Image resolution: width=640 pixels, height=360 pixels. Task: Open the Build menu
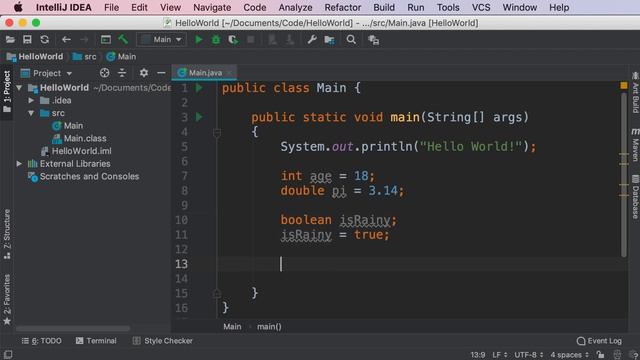(384, 7)
